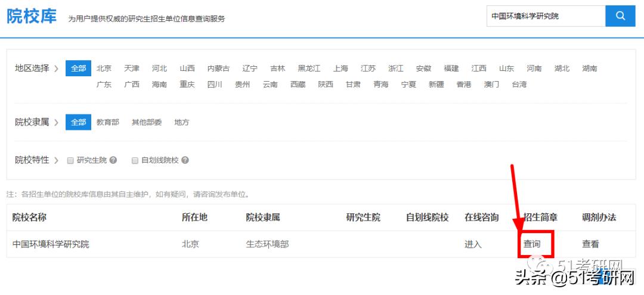Filter by region 安徽

click(x=423, y=68)
